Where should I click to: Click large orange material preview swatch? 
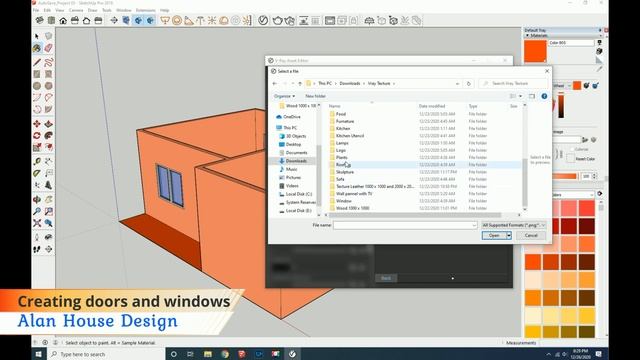pos(535,51)
